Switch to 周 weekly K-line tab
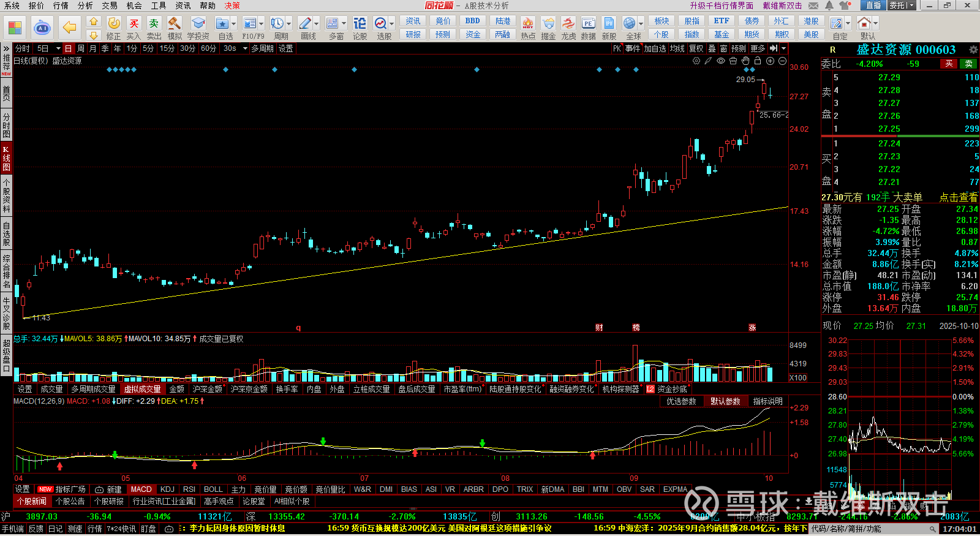This screenshot has width=980, height=536. click(81, 48)
